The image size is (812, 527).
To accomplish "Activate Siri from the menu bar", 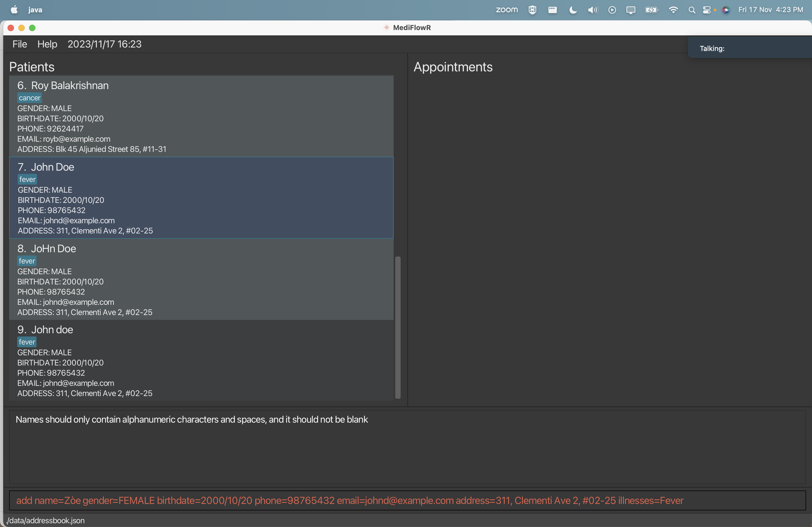I will [726, 10].
